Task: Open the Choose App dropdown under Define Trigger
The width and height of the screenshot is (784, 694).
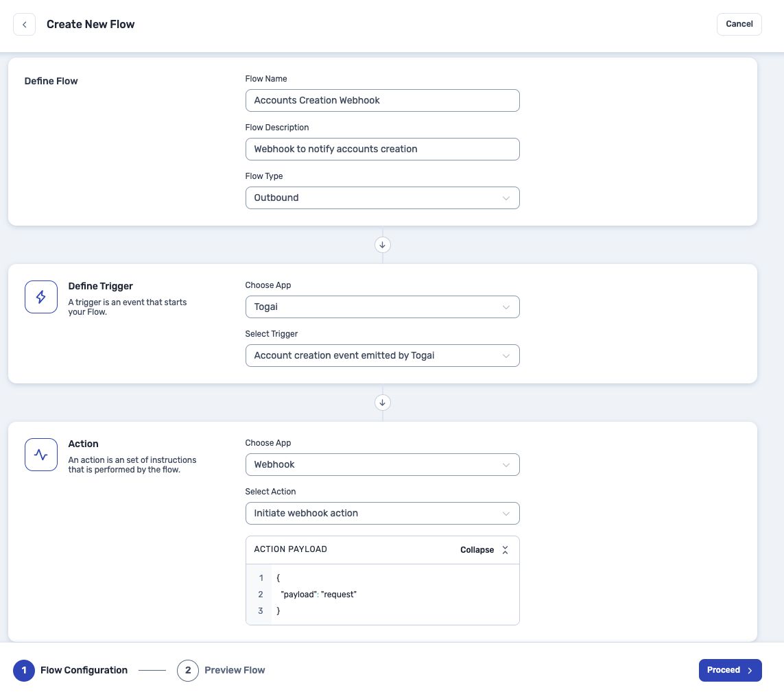Action: (x=382, y=307)
